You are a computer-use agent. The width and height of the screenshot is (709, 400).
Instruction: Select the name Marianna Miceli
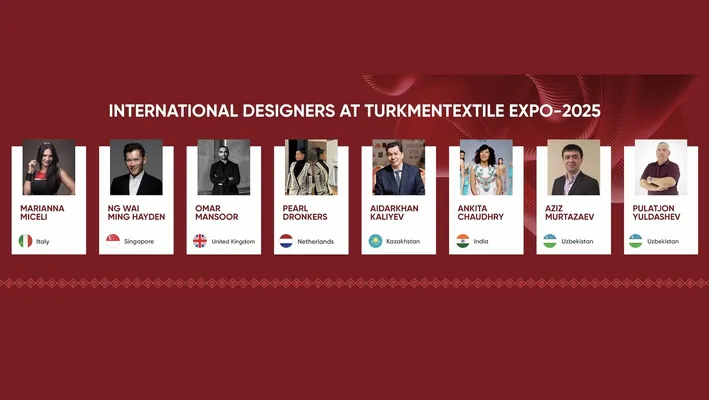coord(42,212)
